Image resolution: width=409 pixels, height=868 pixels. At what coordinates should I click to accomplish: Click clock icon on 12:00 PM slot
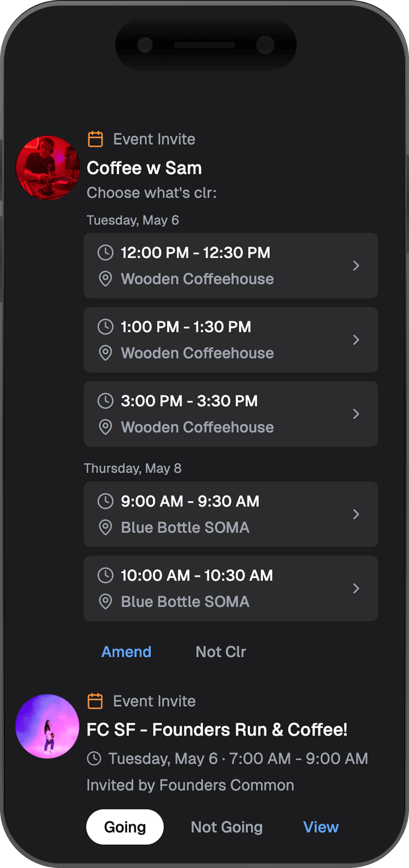pos(105,253)
